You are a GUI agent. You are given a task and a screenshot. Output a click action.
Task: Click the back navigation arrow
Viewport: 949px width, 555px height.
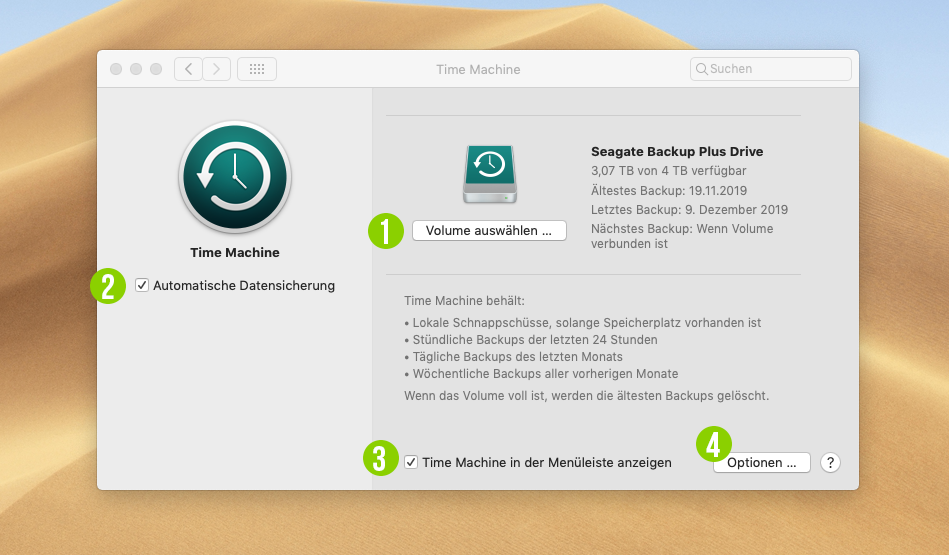tap(188, 69)
